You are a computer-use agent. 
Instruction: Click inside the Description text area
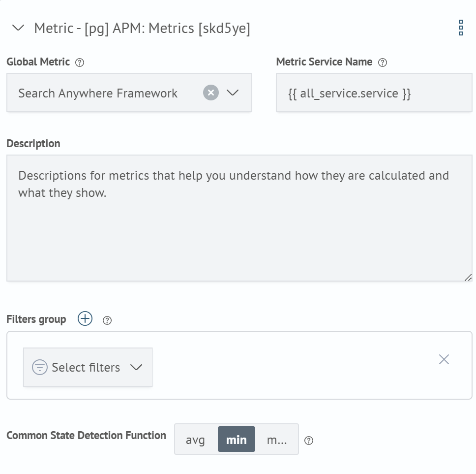[x=239, y=218]
